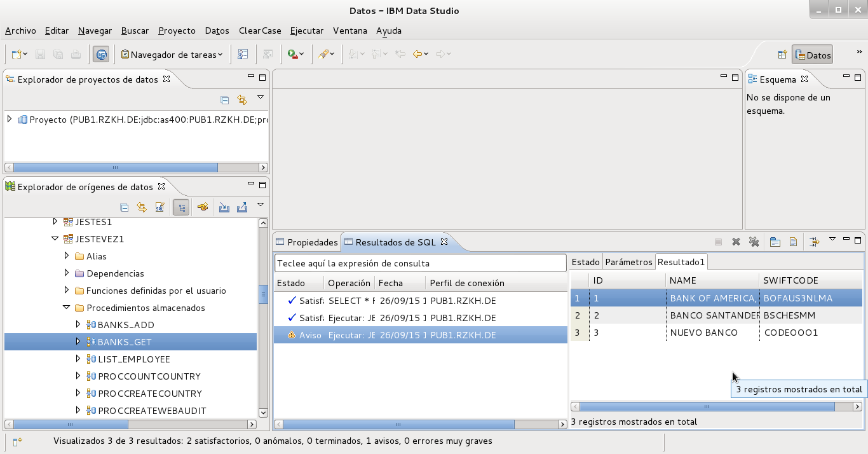Click the window display mode icon
Viewport: 868px width, 454px height.
775,242
